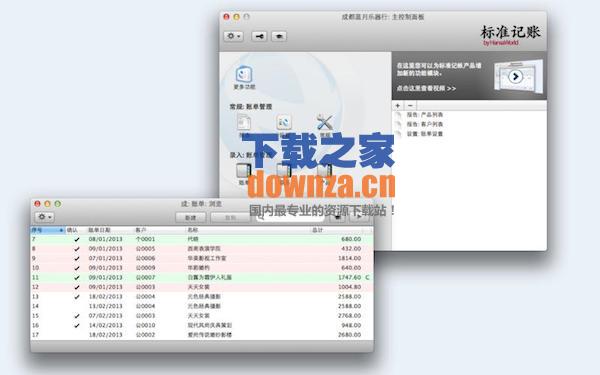Sort by the 序号 column header
600x375 pixels.
pyautogui.click(x=47, y=230)
